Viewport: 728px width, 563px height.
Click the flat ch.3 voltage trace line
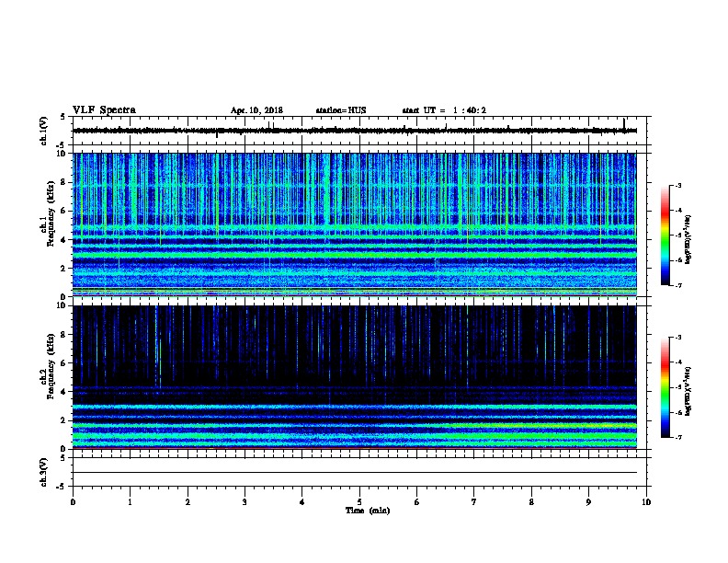(355, 473)
